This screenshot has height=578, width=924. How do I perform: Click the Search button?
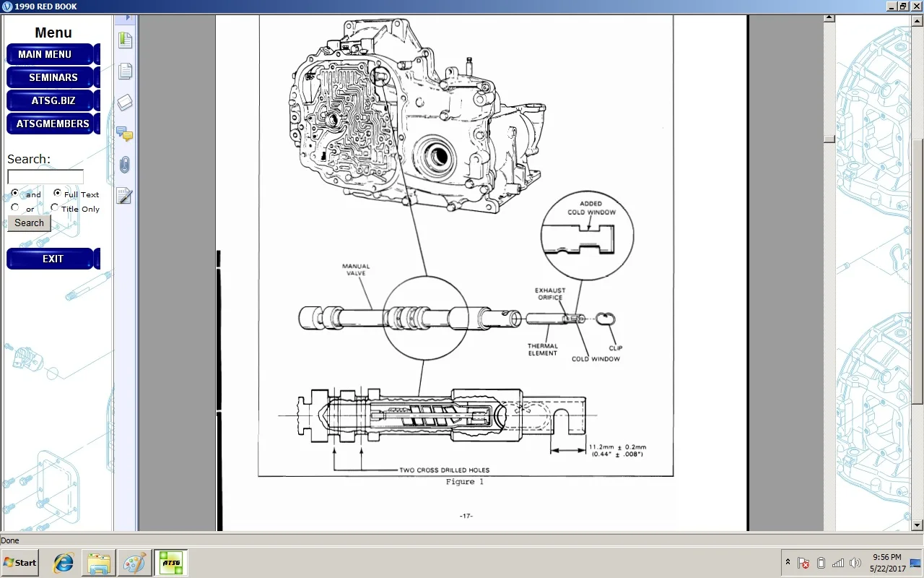(29, 223)
